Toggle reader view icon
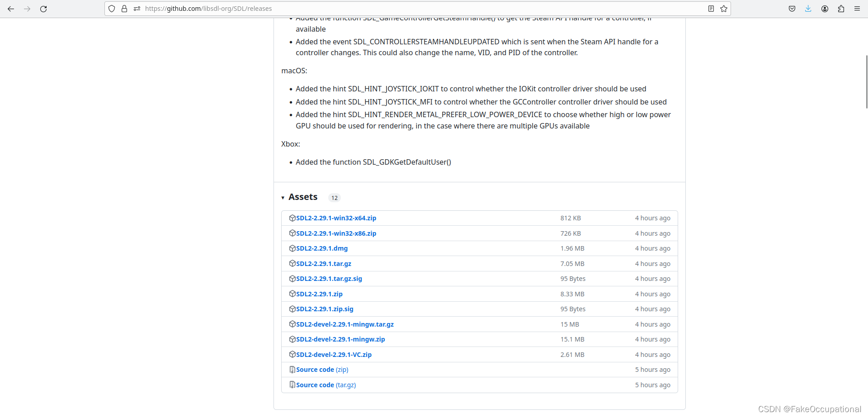This screenshot has height=418, width=868. click(x=711, y=9)
